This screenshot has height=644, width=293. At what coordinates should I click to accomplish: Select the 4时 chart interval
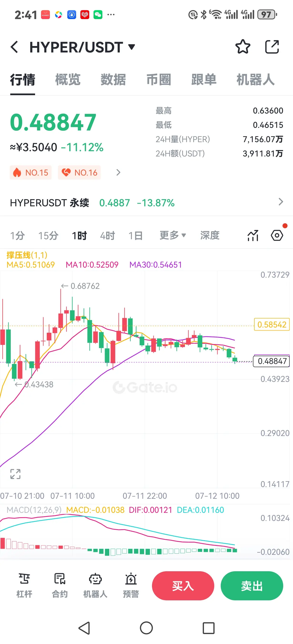tap(108, 235)
